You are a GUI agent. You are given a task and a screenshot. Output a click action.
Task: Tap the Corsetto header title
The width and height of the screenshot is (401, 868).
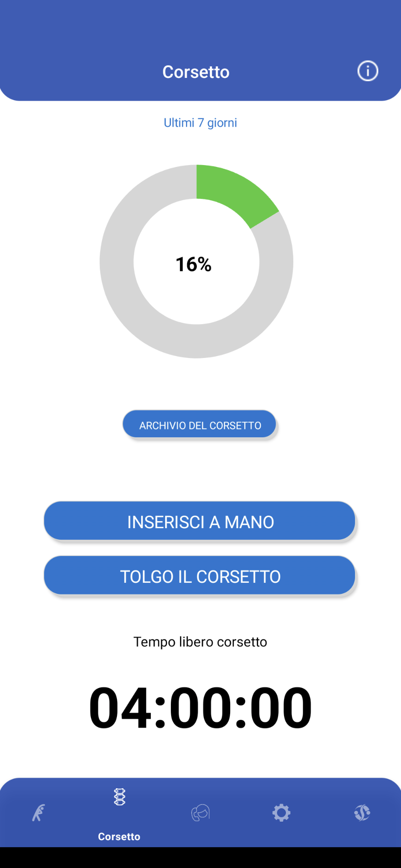(x=196, y=72)
